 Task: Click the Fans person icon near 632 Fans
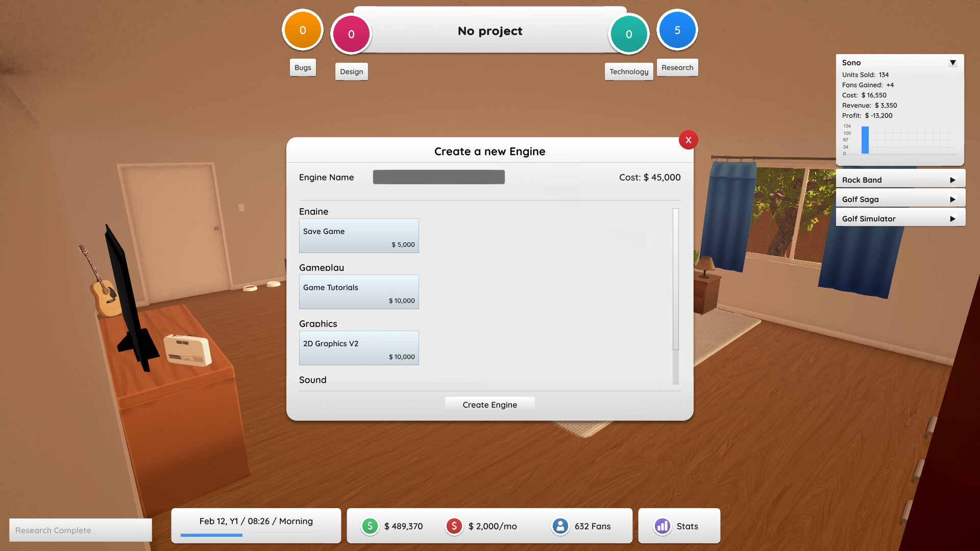pyautogui.click(x=560, y=526)
